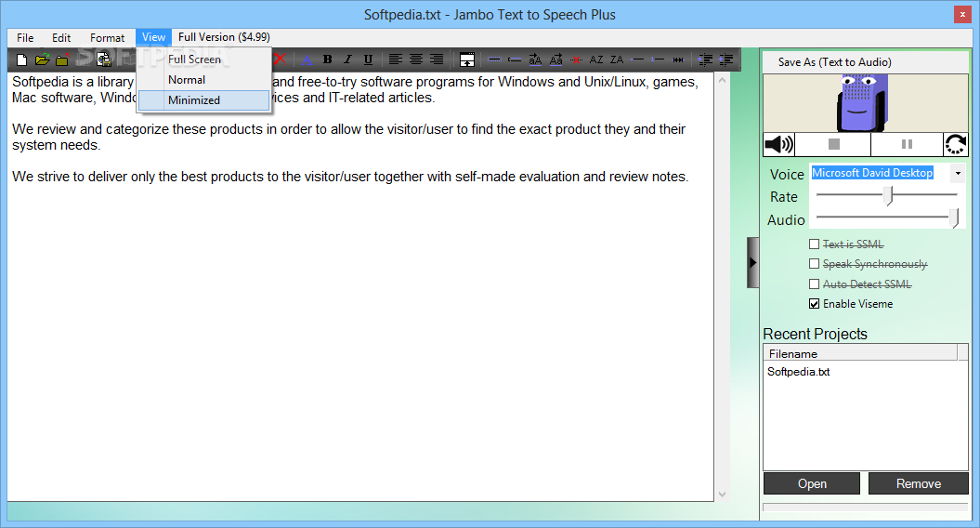980x528 pixels.
Task: Toggle Bold formatting
Action: 327,60
